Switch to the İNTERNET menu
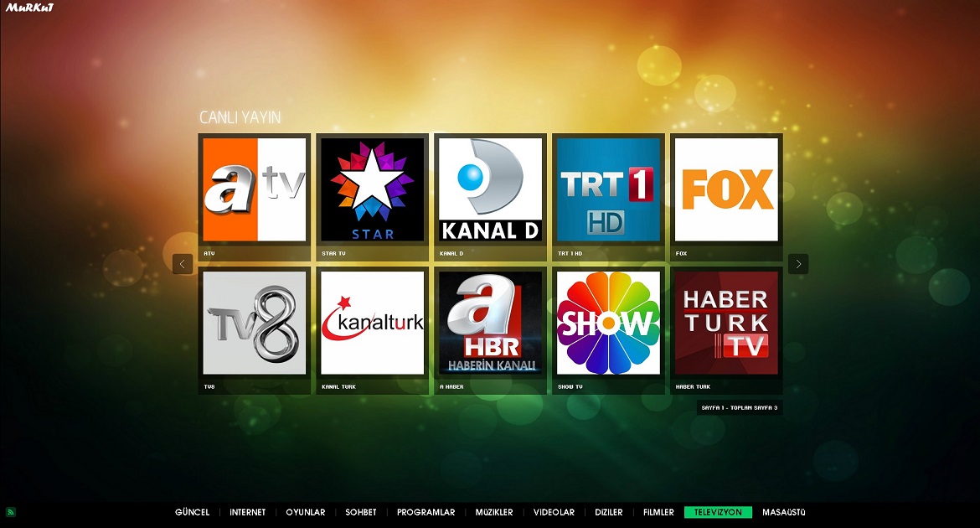The width and height of the screenshot is (980, 528). tap(247, 512)
